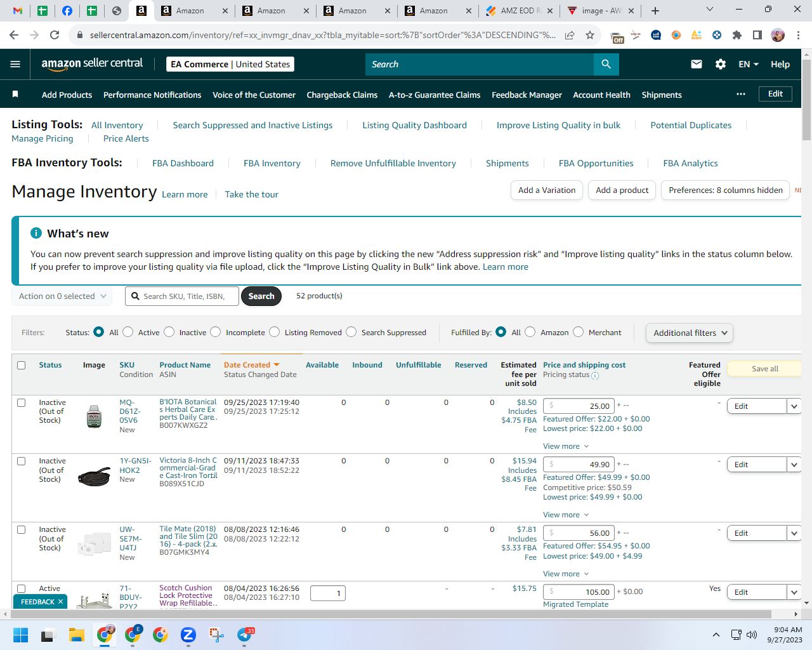
Task: Go back using browser back arrow
Action: coord(14,35)
